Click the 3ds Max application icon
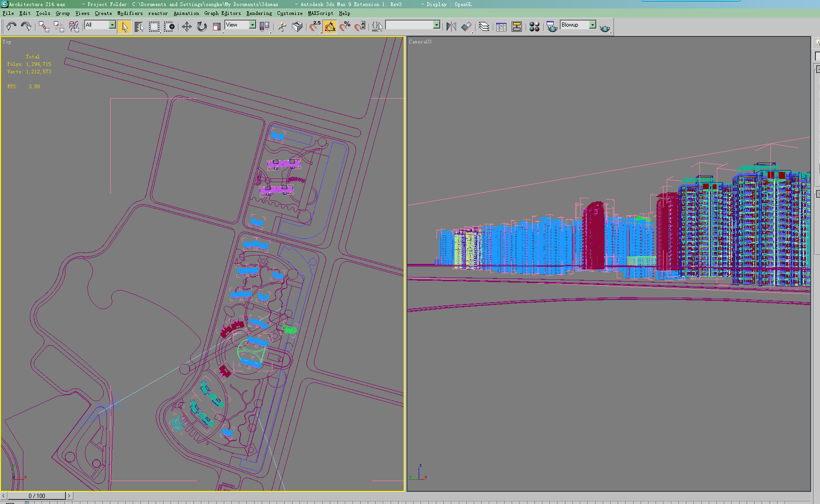Screen dimensions: 820x504 tap(4, 4)
